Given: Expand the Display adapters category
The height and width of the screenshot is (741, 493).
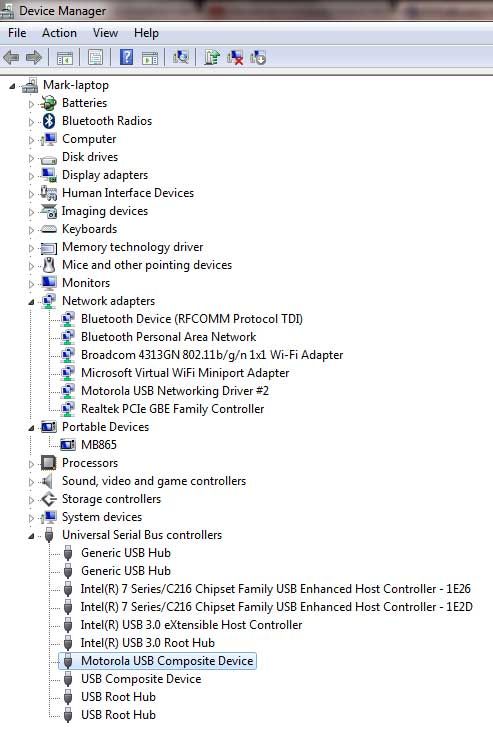Looking at the screenshot, I should point(31,175).
